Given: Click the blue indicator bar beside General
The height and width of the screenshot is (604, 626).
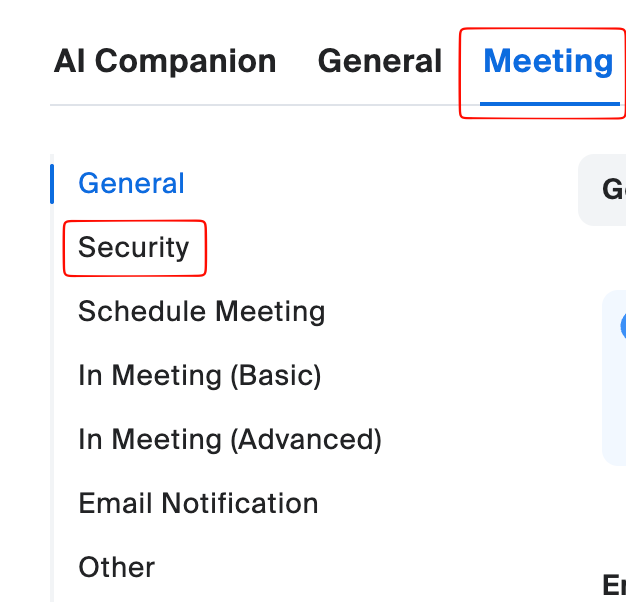Looking at the screenshot, I should (52, 184).
